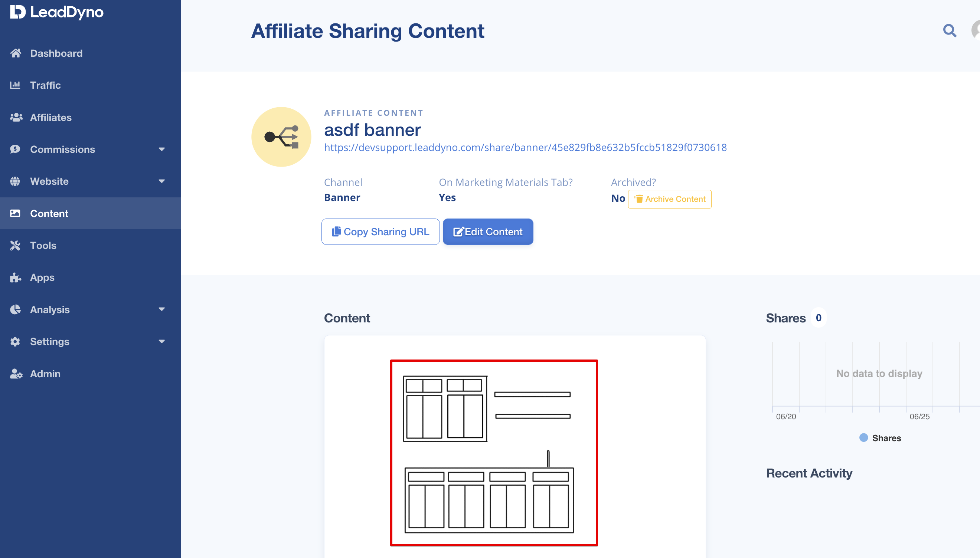This screenshot has width=980, height=558.
Task: Click 'Yes' Marketing Materials value
Action: (x=447, y=198)
